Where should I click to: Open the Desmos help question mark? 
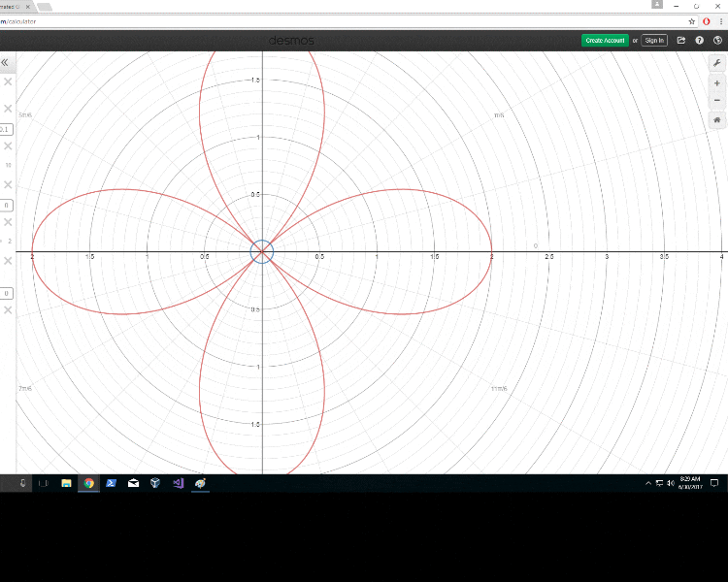coord(699,41)
